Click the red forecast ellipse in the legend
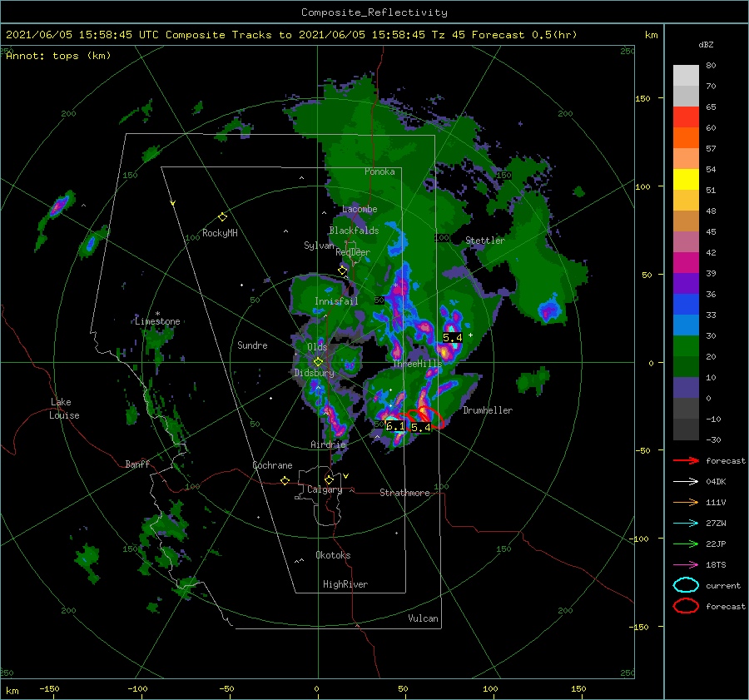Viewport: 749px width, 700px height. tap(686, 606)
